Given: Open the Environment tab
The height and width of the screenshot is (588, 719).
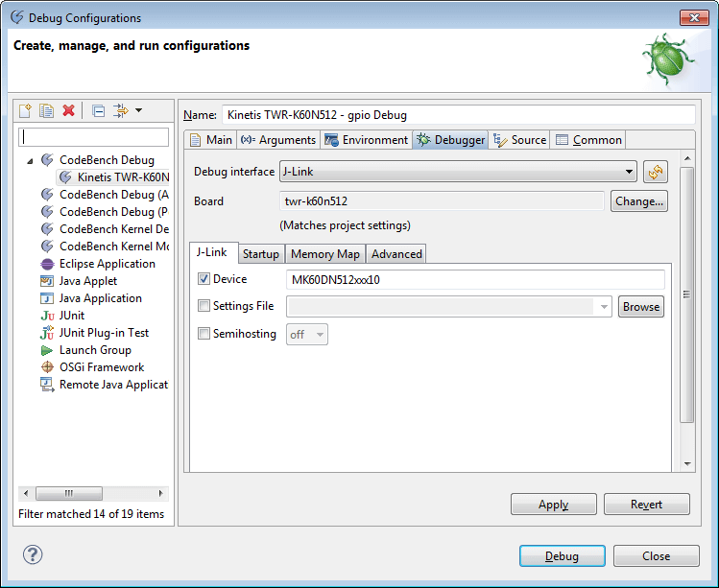Looking at the screenshot, I should tap(367, 140).
